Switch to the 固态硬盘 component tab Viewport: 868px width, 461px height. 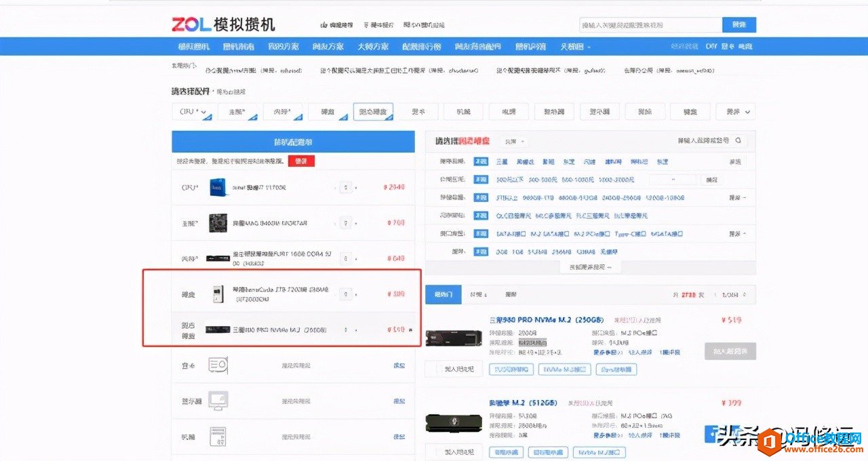[373, 112]
